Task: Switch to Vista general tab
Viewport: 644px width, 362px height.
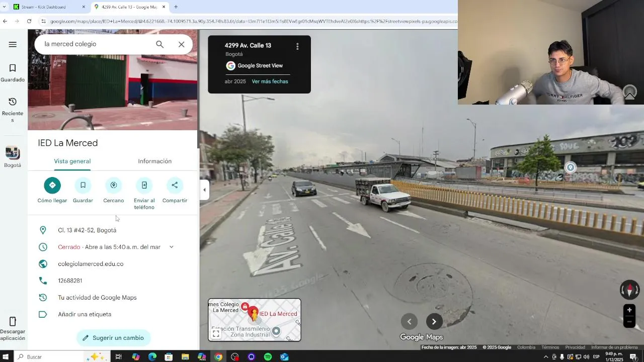Action: (72, 161)
